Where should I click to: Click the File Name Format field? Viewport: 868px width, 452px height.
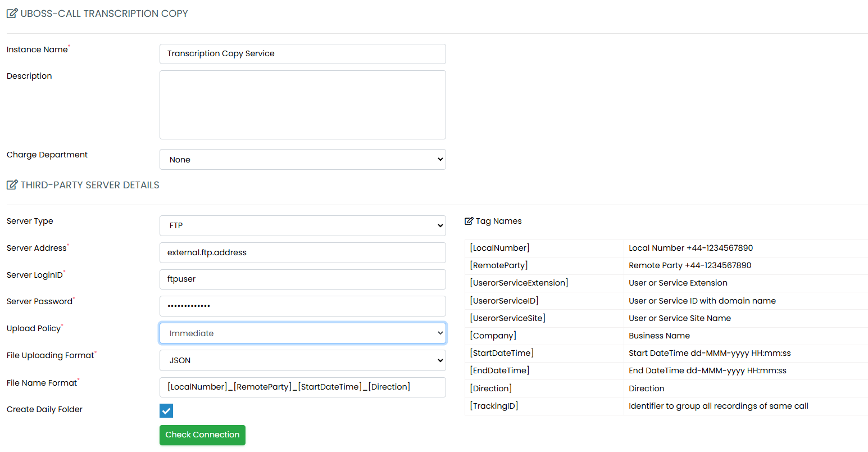(303, 387)
